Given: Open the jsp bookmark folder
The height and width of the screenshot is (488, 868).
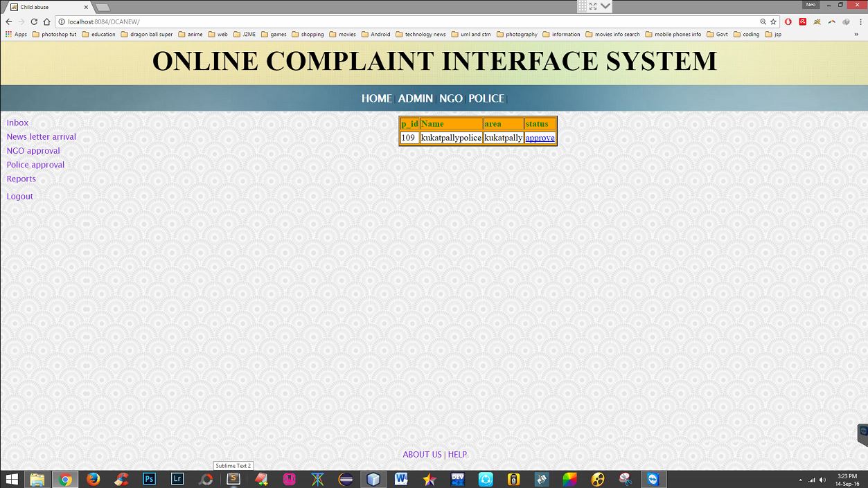Looking at the screenshot, I should pyautogui.click(x=773, y=34).
